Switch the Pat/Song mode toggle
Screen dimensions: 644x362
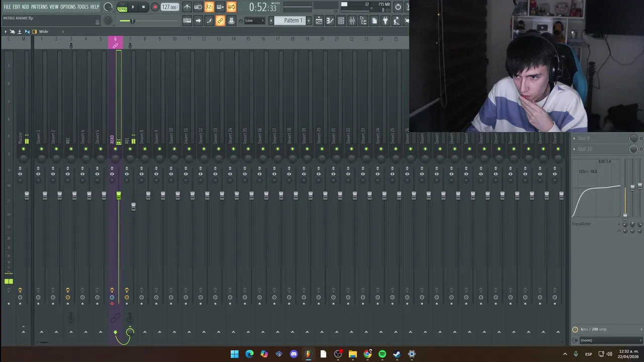[x=122, y=7]
